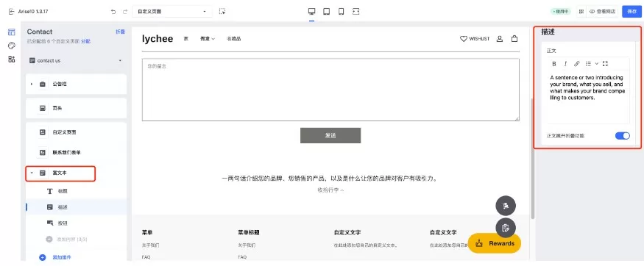The image size is (644, 266).
Task: Open the contact us template dropdown
Action: tap(76, 61)
